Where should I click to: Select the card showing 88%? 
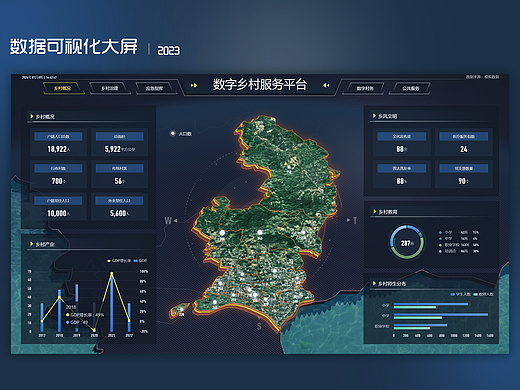(402, 174)
